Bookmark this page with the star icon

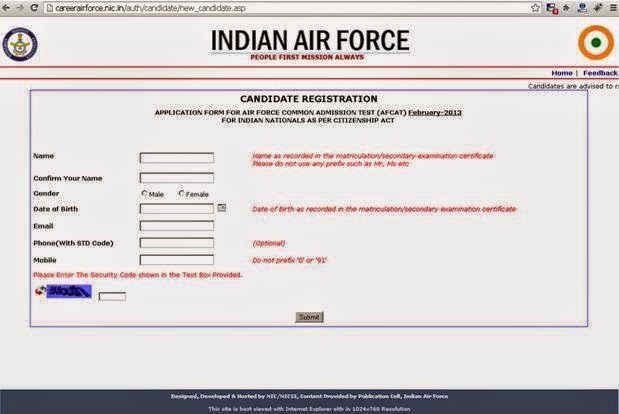535,7
